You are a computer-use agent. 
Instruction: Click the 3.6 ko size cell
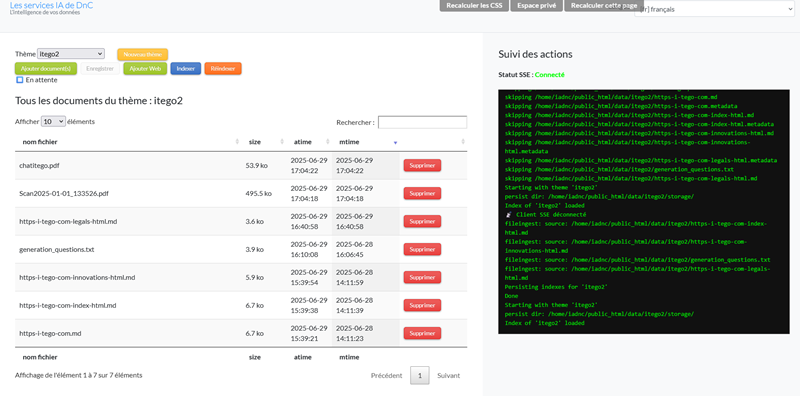coord(255,221)
